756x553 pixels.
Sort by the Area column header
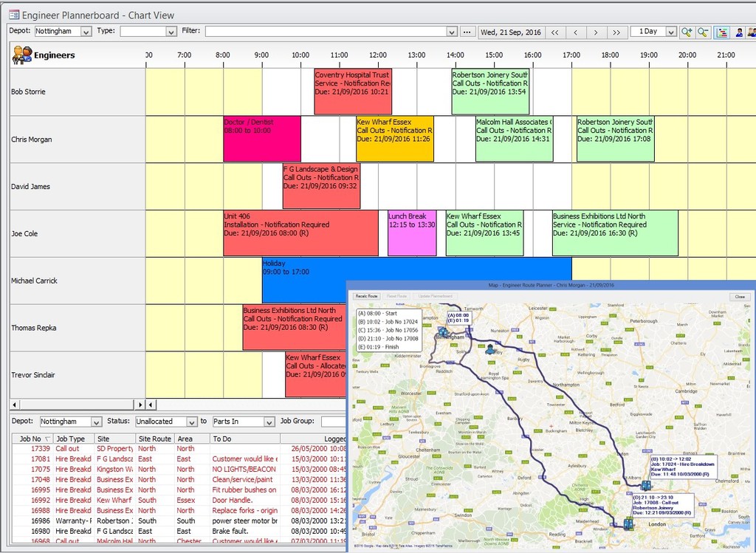[x=192, y=439]
